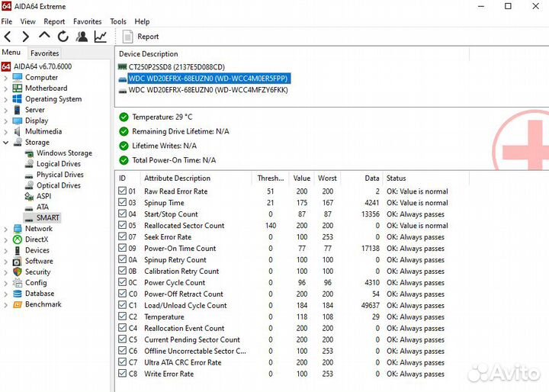Select the WD-WCC4MFZY6FKK drive entry

[x=207, y=90]
